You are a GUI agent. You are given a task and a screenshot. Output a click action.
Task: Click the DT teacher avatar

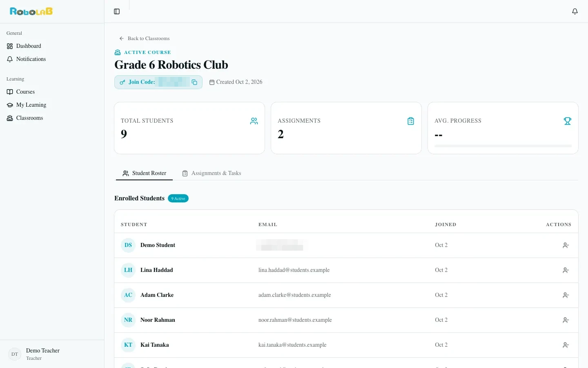[x=15, y=354]
